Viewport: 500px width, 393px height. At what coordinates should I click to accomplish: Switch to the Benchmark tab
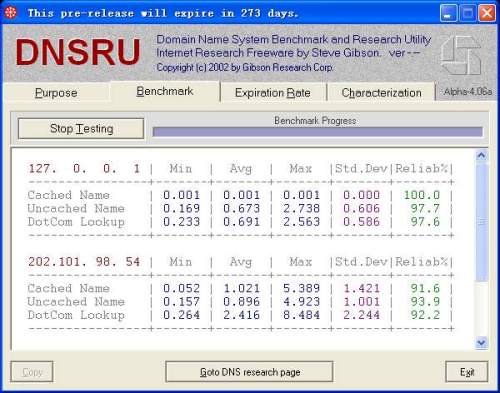[165, 91]
